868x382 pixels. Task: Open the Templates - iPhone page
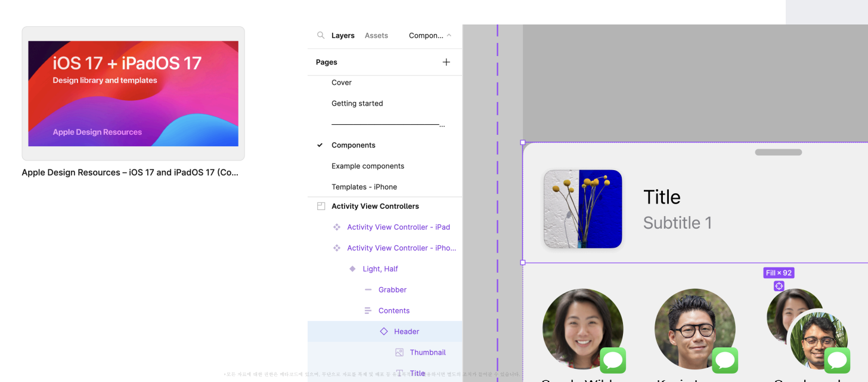point(364,187)
